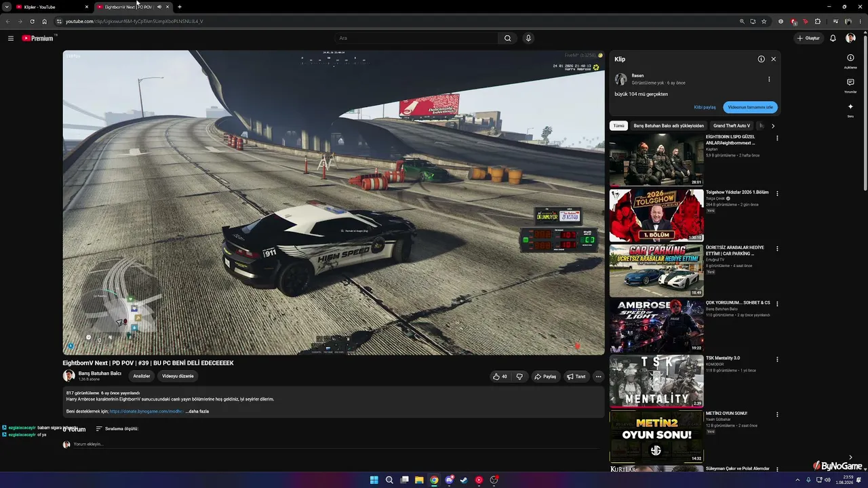Close the Klip panel
Screen dimensions: 868x488
tap(773, 59)
